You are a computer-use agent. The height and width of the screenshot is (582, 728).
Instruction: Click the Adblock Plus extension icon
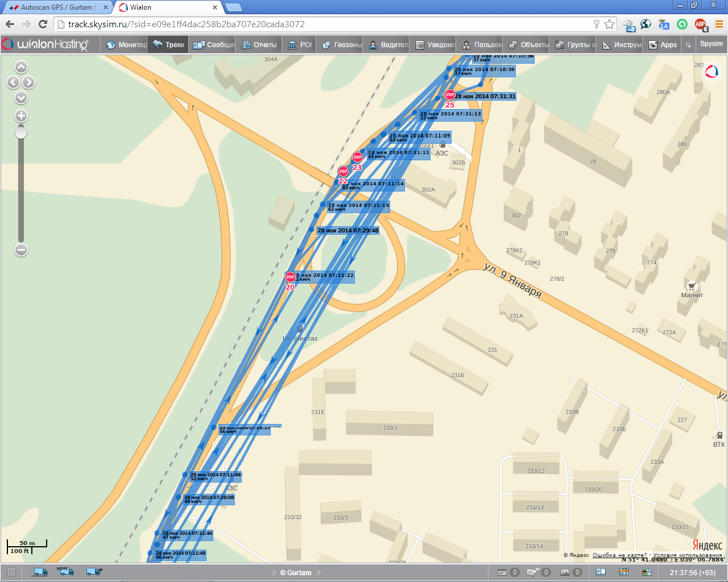click(700, 24)
